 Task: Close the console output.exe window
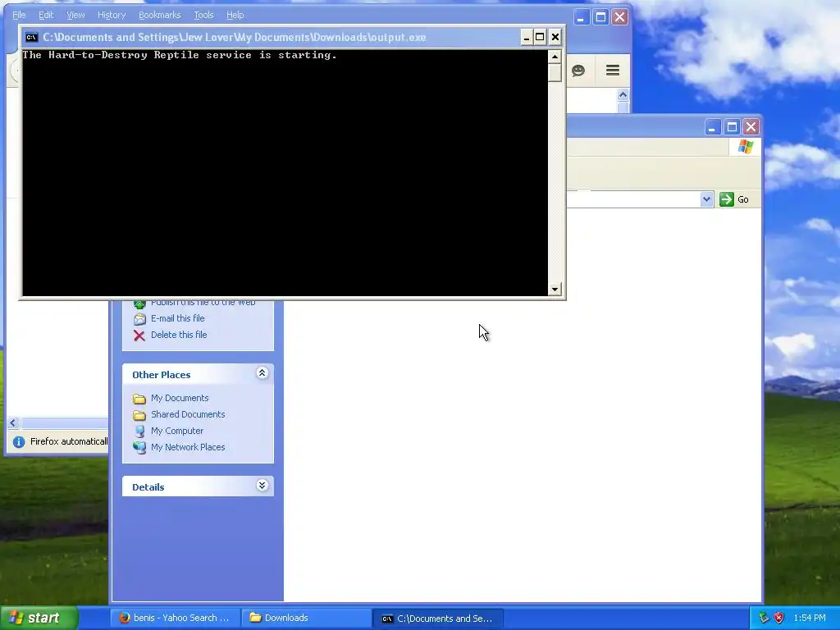pos(555,37)
